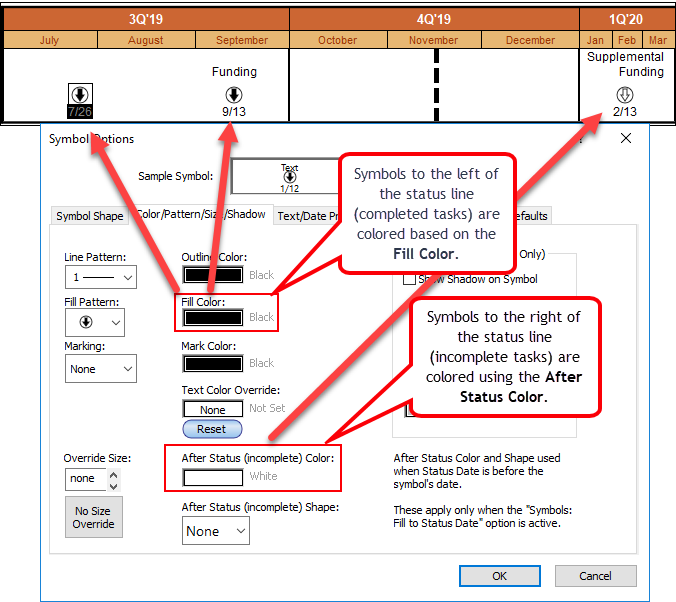Image resolution: width=676 pixels, height=602 pixels.
Task: Open the Line Pattern dropdown
Action: click(100, 277)
